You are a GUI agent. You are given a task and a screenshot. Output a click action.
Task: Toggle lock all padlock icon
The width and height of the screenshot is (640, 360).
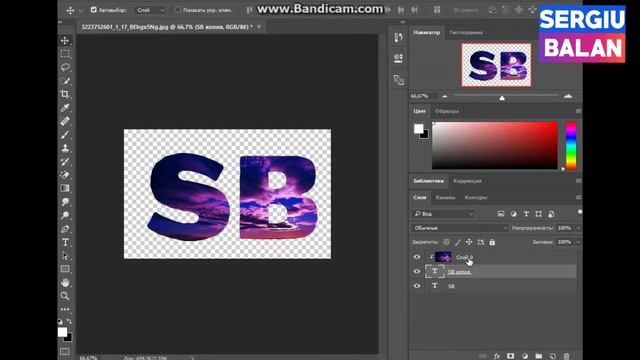click(x=492, y=242)
